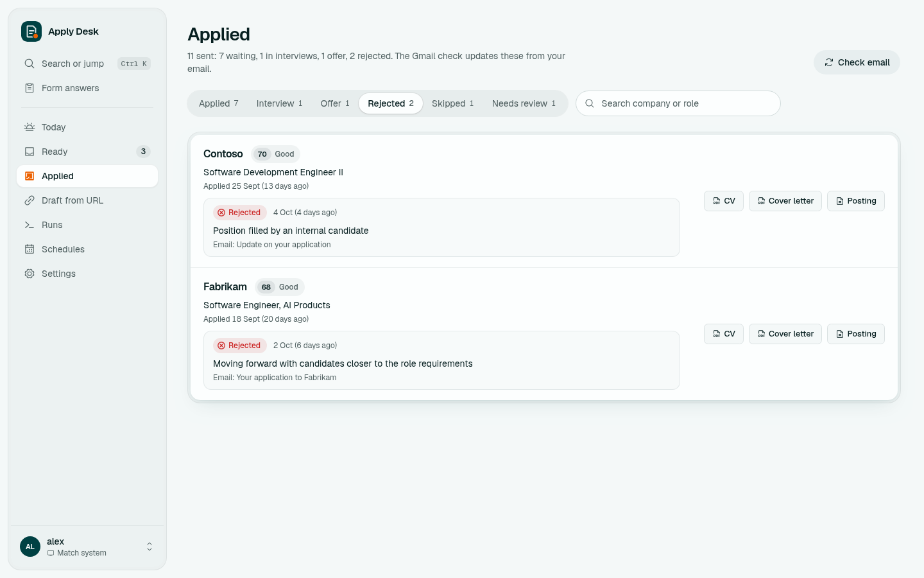Click the 68 Good score badge

tap(280, 287)
